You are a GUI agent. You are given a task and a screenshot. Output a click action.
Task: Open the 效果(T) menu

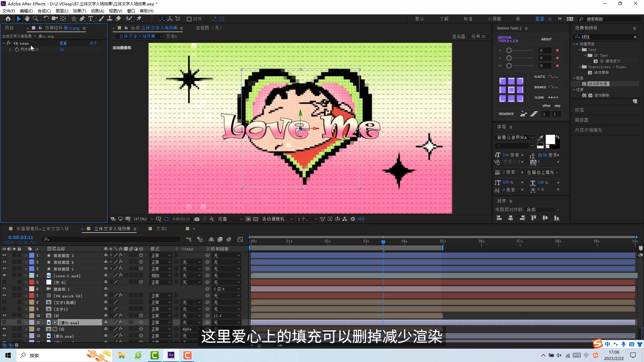[79, 11]
